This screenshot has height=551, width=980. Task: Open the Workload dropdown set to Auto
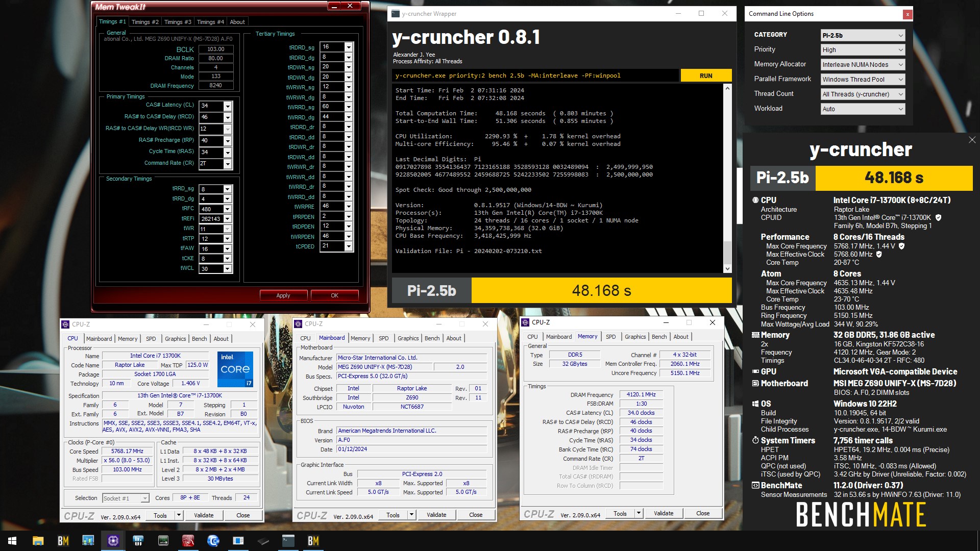[863, 109]
